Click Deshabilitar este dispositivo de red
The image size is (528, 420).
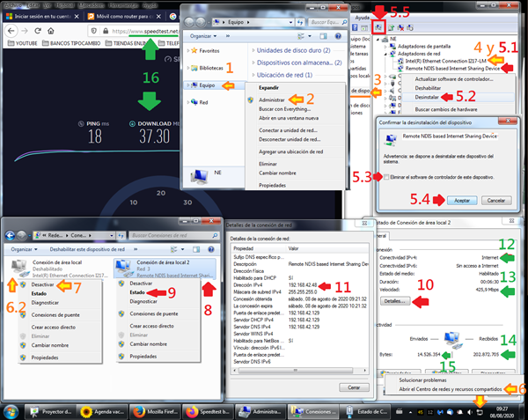pos(87,249)
